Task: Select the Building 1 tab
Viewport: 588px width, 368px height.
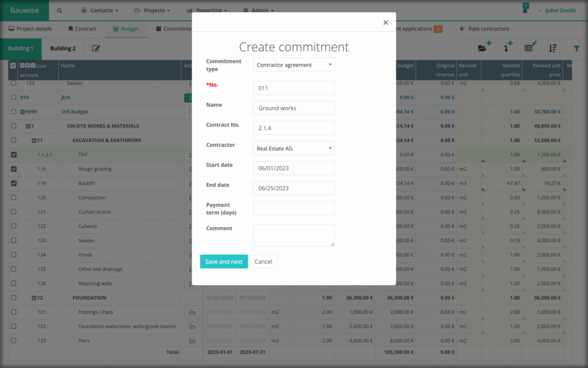Action: click(x=21, y=48)
